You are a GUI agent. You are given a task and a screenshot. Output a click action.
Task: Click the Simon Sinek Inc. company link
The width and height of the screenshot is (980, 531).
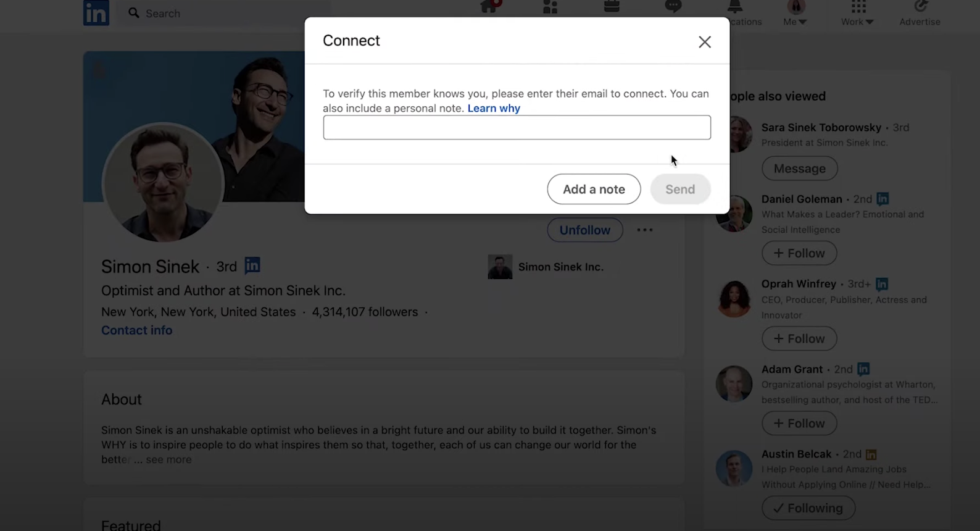point(560,267)
